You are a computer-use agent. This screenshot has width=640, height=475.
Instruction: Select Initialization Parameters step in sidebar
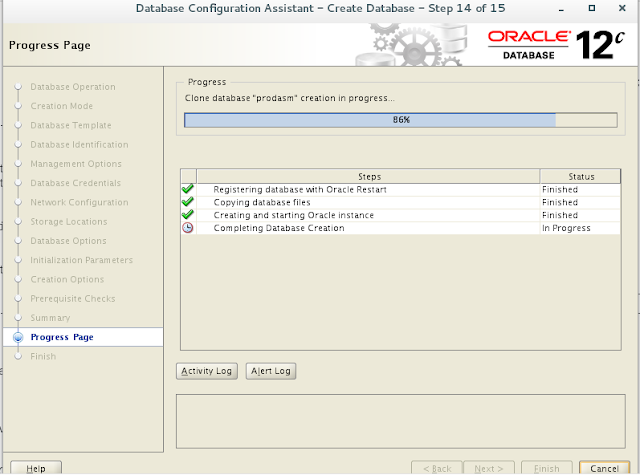(82, 260)
